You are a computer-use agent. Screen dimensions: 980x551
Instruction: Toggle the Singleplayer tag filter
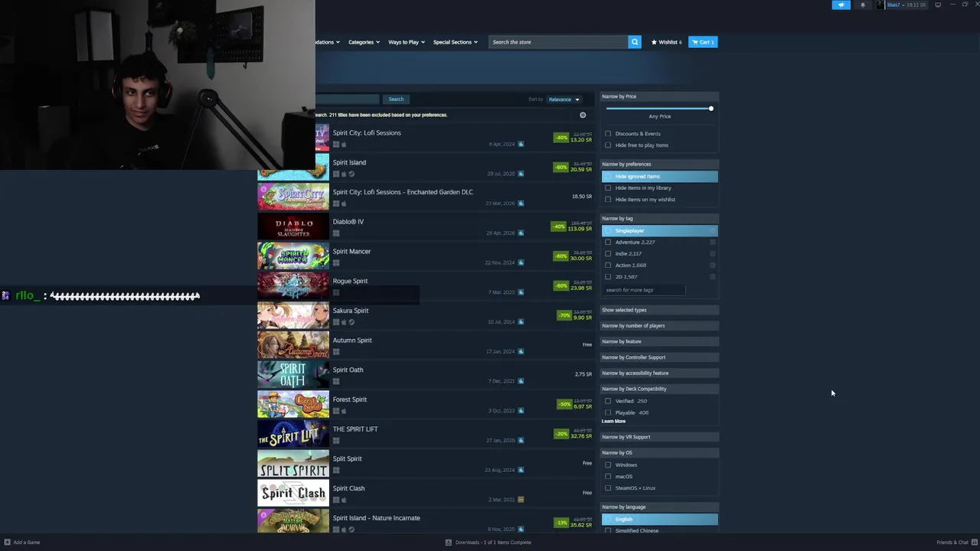click(659, 230)
